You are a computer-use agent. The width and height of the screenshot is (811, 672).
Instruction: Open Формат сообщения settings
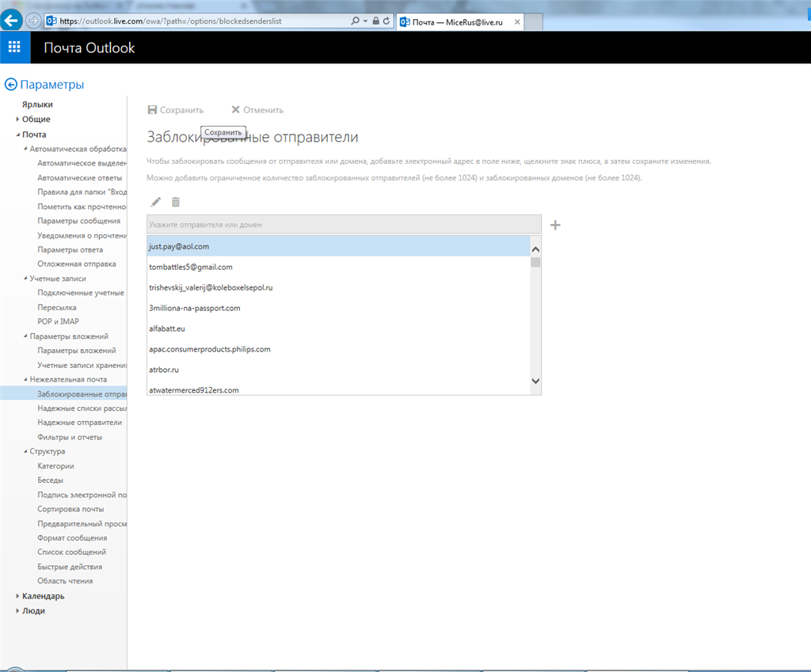tap(72, 538)
